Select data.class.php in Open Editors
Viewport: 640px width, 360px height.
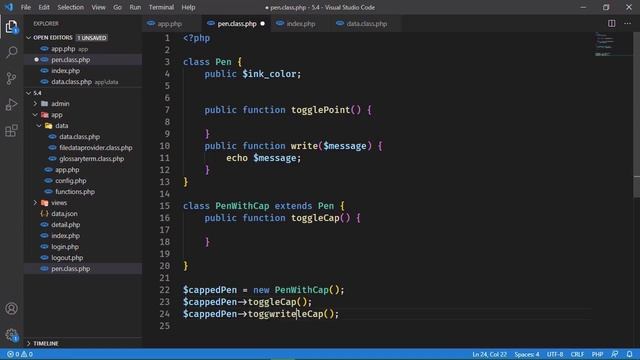[83, 82]
